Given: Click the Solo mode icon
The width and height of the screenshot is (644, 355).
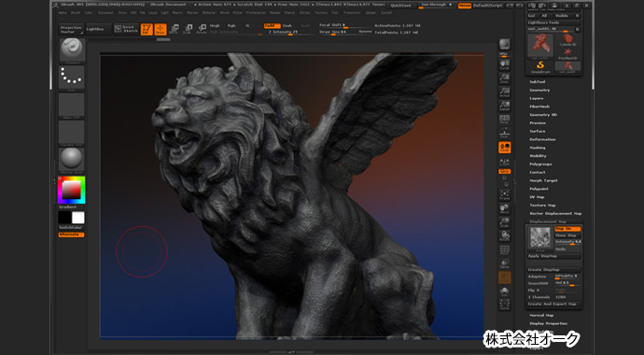Looking at the screenshot, I should 504,291.
